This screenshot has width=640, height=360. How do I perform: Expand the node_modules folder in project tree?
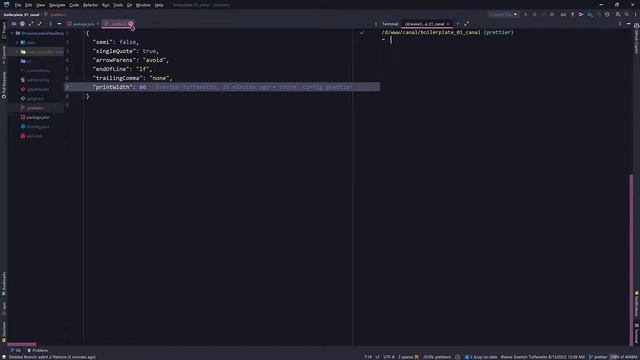click(17, 52)
